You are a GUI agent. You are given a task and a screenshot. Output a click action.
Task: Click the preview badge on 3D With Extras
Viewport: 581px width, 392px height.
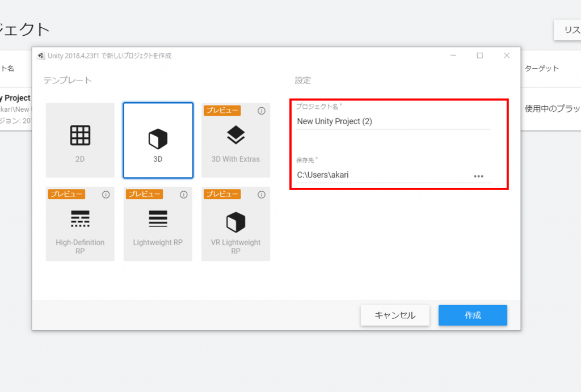pos(222,111)
